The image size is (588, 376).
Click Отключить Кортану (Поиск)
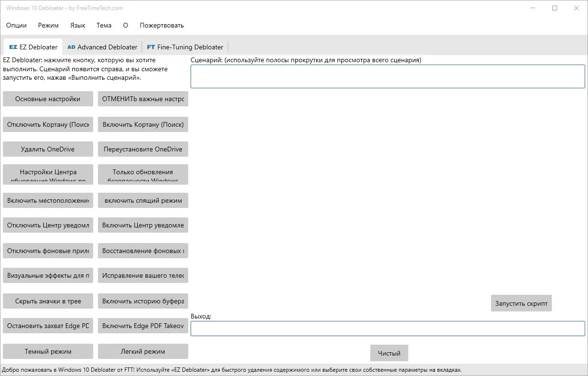coord(48,124)
